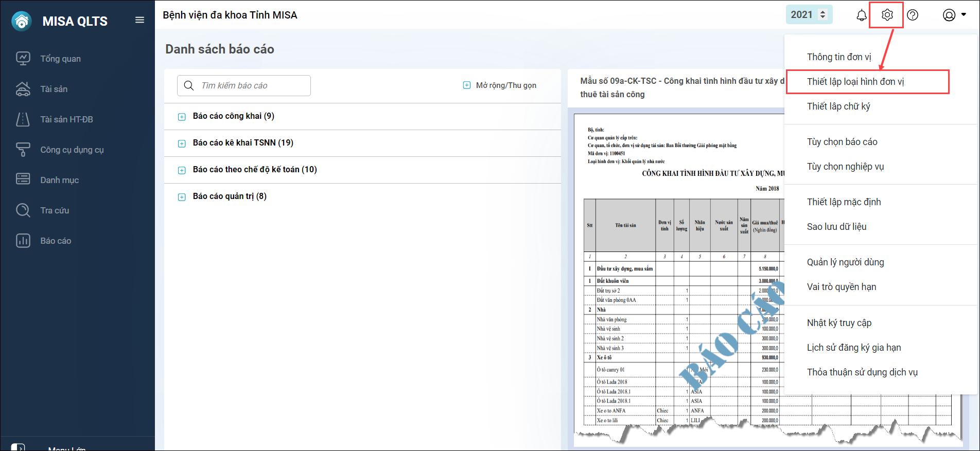Viewport: 980px width, 451px height.
Task: Expand Báo cáo quản trị (8) group
Action: 182,197
